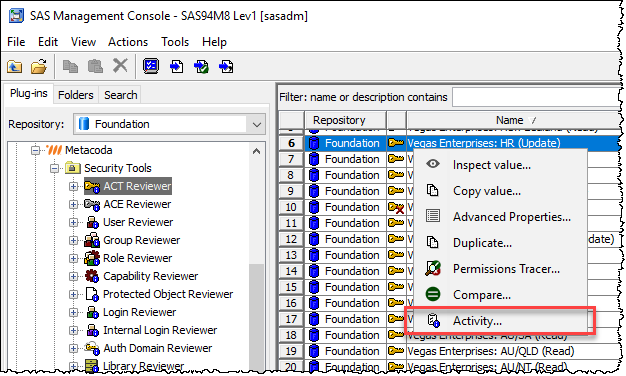Click the green checkmark arrow toolbar icon
Viewport: 626px width, 376px height.
[201, 66]
